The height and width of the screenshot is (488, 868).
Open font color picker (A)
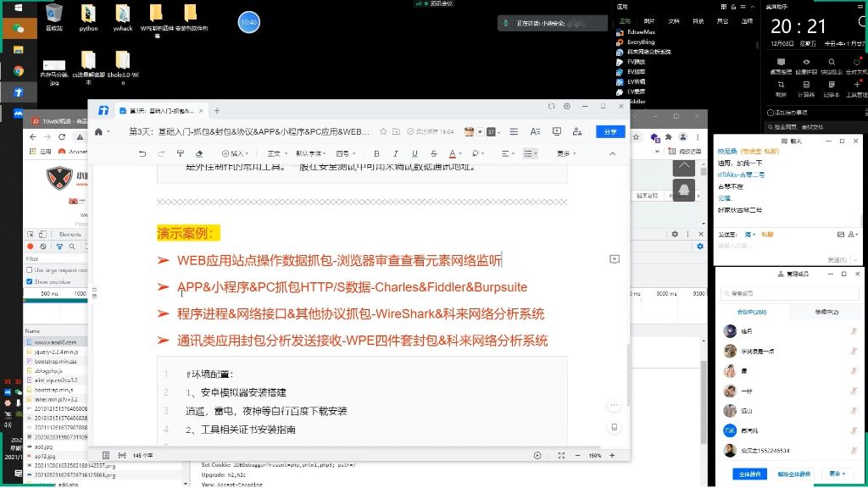click(x=454, y=154)
